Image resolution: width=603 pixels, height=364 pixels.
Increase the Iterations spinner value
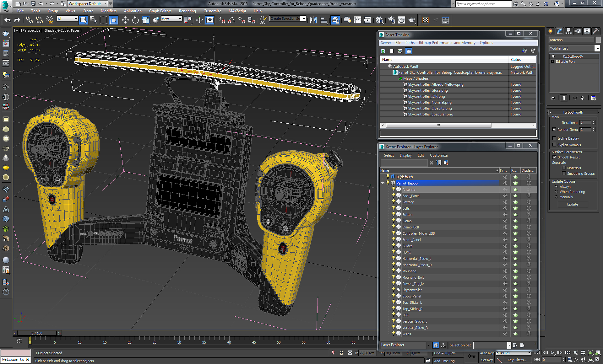pyautogui.click(x=593, y=121)
